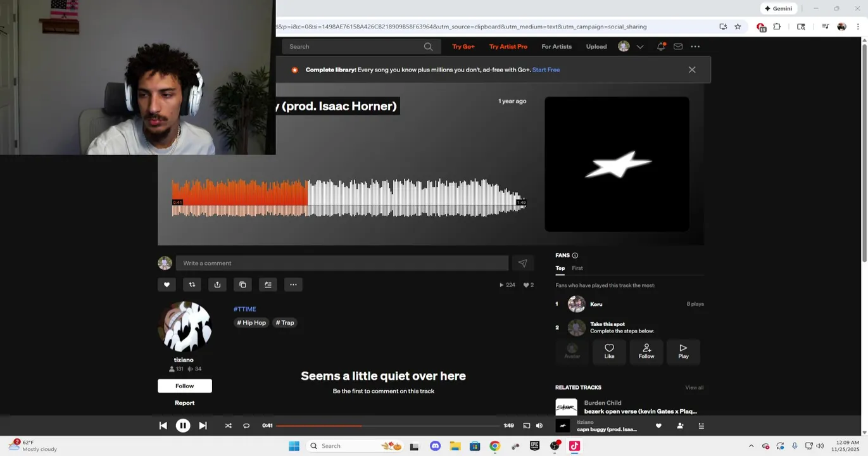Viewport: 868px width, 456px height.
Task: Copy the track link icon
Action: (242, 284)
